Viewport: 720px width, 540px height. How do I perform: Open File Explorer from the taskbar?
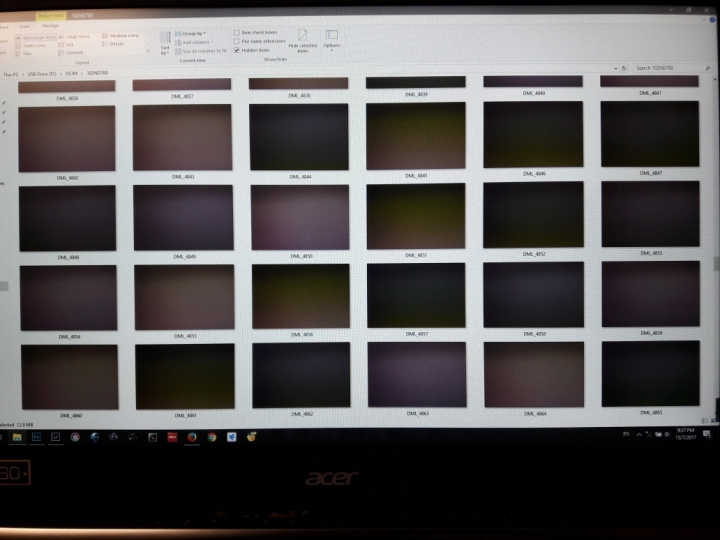coord(17,437)
